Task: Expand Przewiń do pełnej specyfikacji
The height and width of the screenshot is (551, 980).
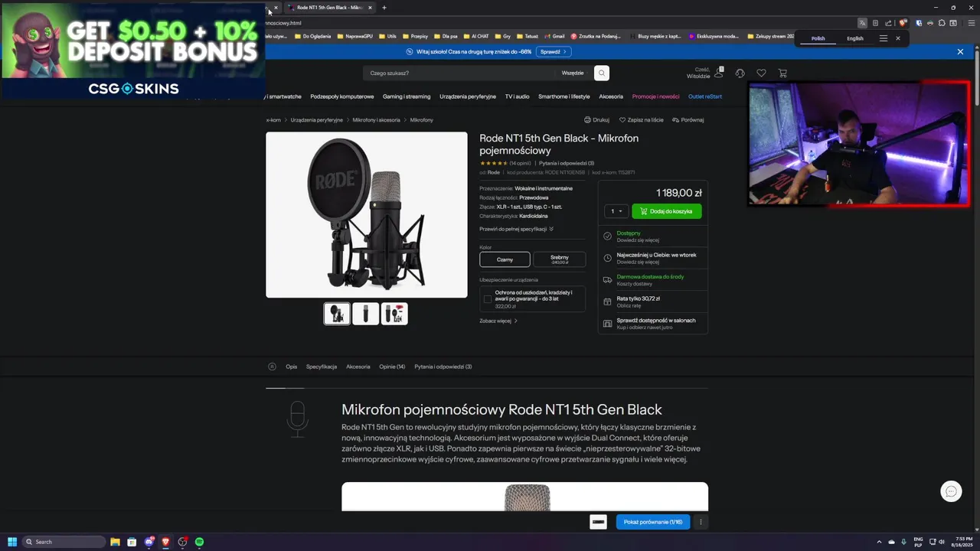Action: pos(516,229)
